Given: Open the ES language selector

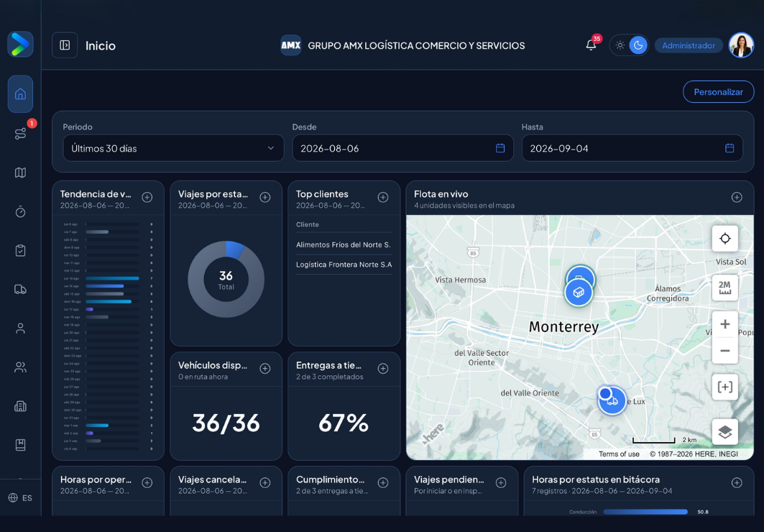Looking at the screenshot, I should point(20,498).
